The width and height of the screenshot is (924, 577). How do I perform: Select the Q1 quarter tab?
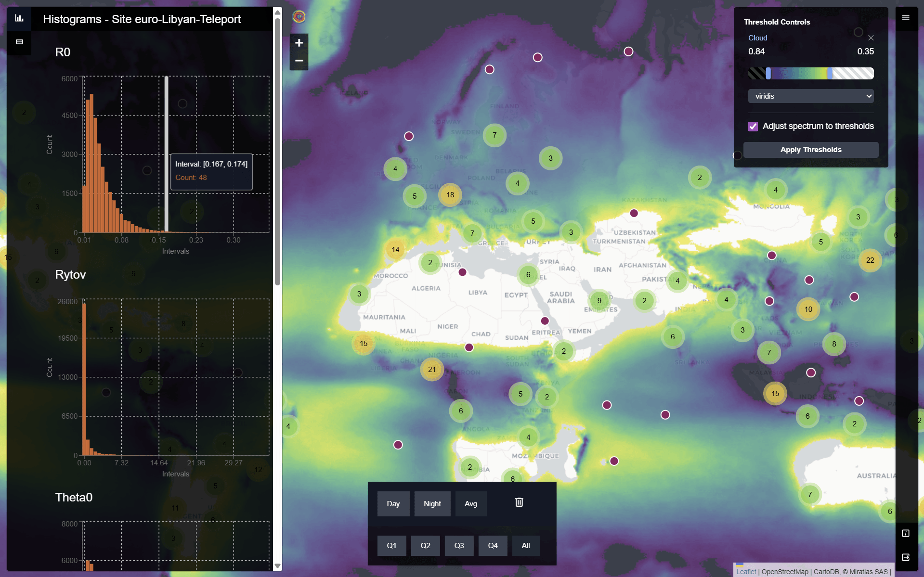tap(391, 546)
